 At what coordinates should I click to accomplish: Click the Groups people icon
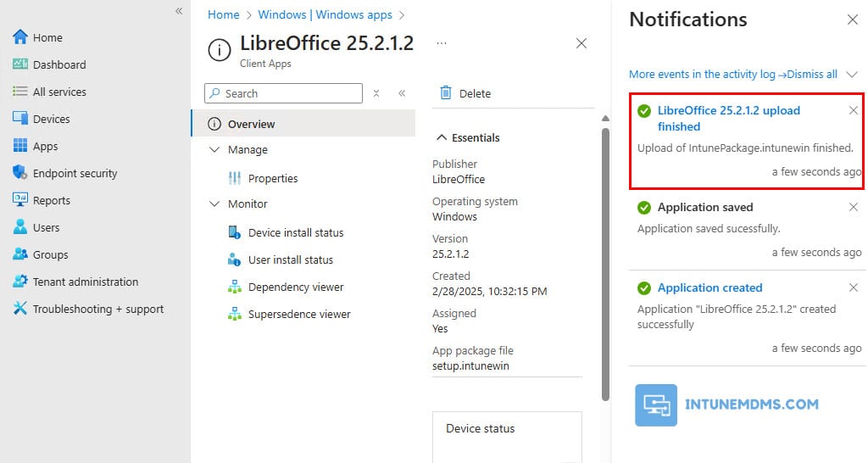pos(20,254)
